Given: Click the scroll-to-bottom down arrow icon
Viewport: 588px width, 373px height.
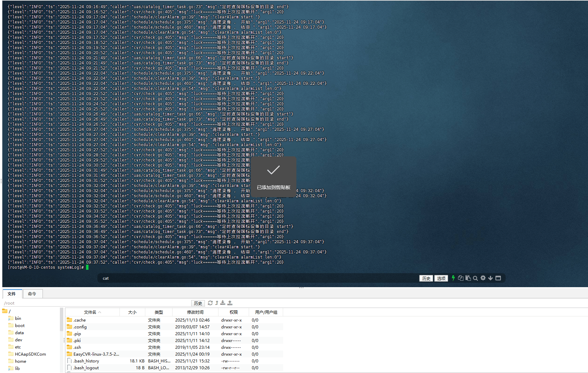Looking at the screenshot, I should tap(490, 278).
